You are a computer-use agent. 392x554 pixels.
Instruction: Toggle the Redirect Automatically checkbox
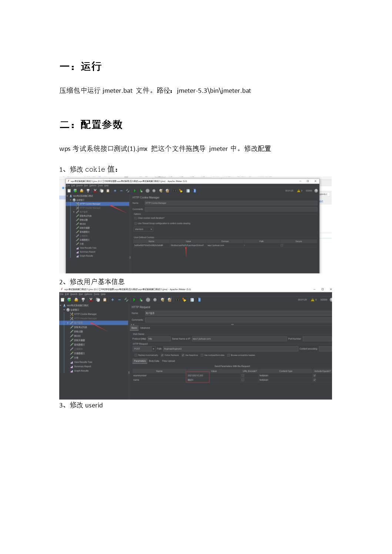pos(136,355)
